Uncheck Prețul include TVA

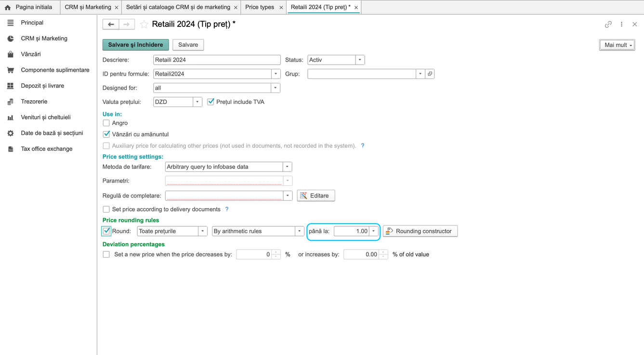pos(210,102)
